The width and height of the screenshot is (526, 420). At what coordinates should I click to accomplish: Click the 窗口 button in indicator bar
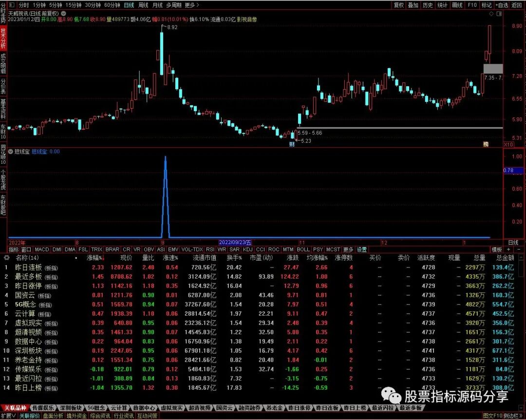pyautogui.click(x=26, y=249)
